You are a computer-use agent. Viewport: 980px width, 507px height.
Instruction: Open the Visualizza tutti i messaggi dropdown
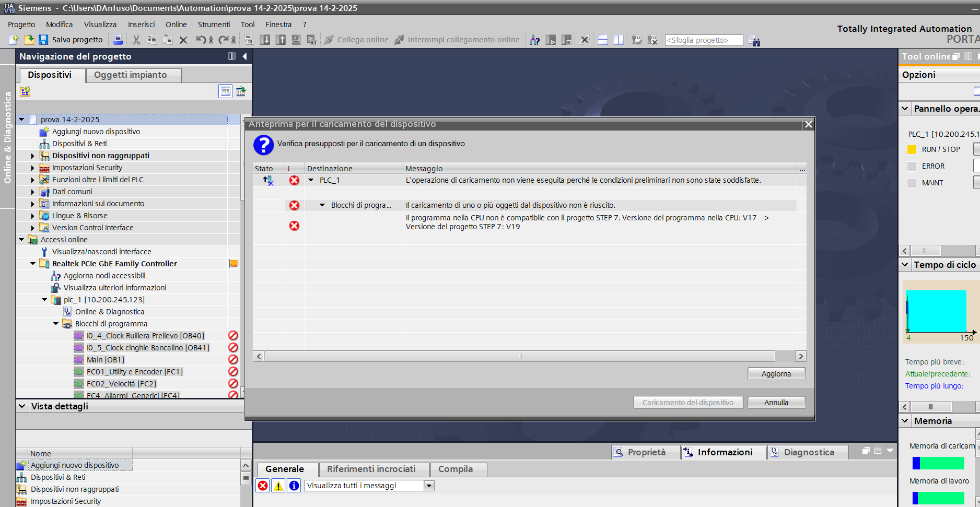(429, 486)
